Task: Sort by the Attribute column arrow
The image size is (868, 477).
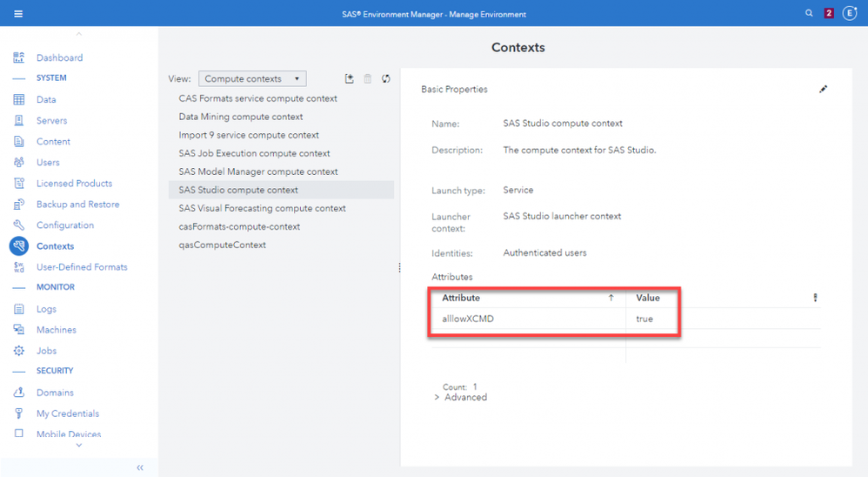Action: click(611, 298)
